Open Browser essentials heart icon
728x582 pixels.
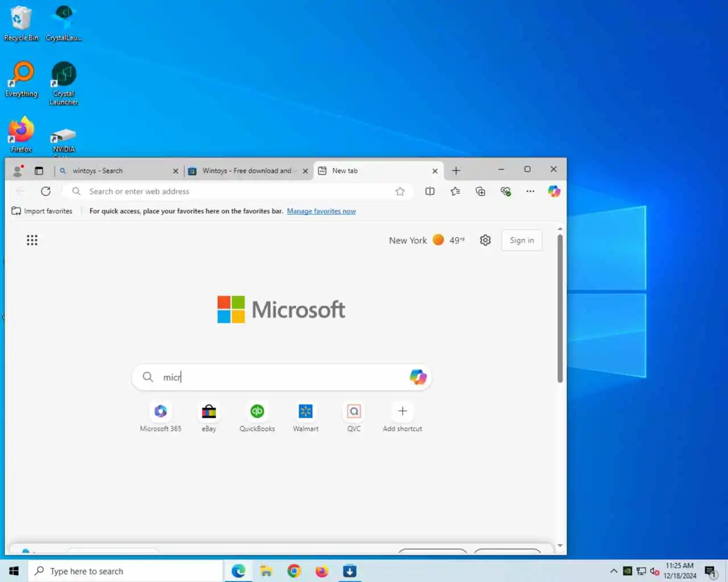pos(506,192)
